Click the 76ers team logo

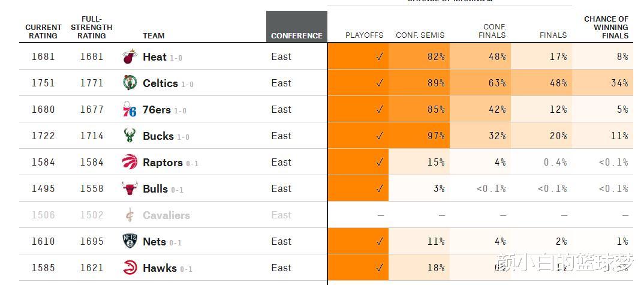[x=130, y=109]
